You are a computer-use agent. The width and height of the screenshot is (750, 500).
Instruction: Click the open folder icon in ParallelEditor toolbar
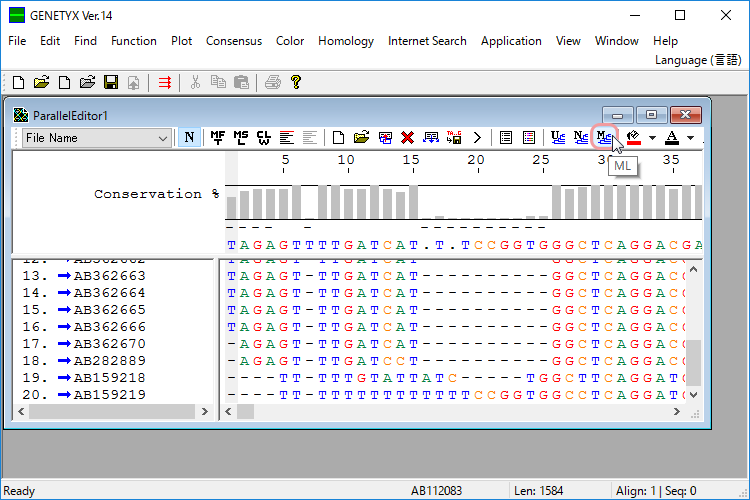(362, 138)
